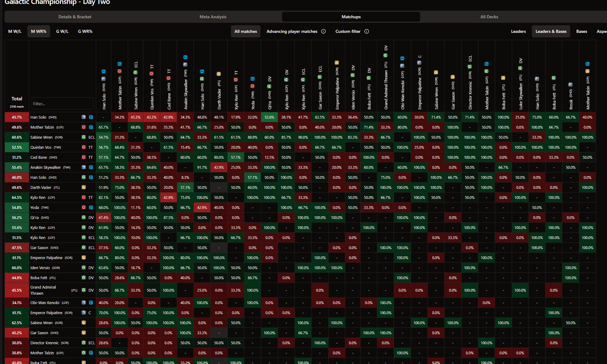Click Luke Skywalker (JTL) column header name
The width and height of the screenshot is (607, 364).
point(520,92)
